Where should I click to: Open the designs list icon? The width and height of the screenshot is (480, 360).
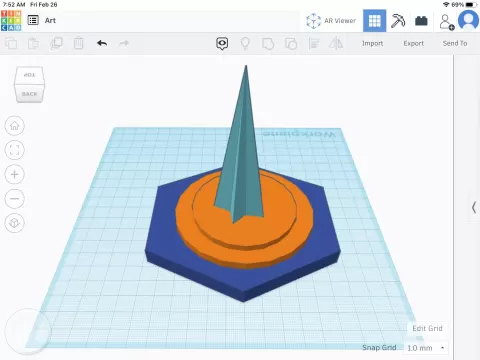pos(33,20)
